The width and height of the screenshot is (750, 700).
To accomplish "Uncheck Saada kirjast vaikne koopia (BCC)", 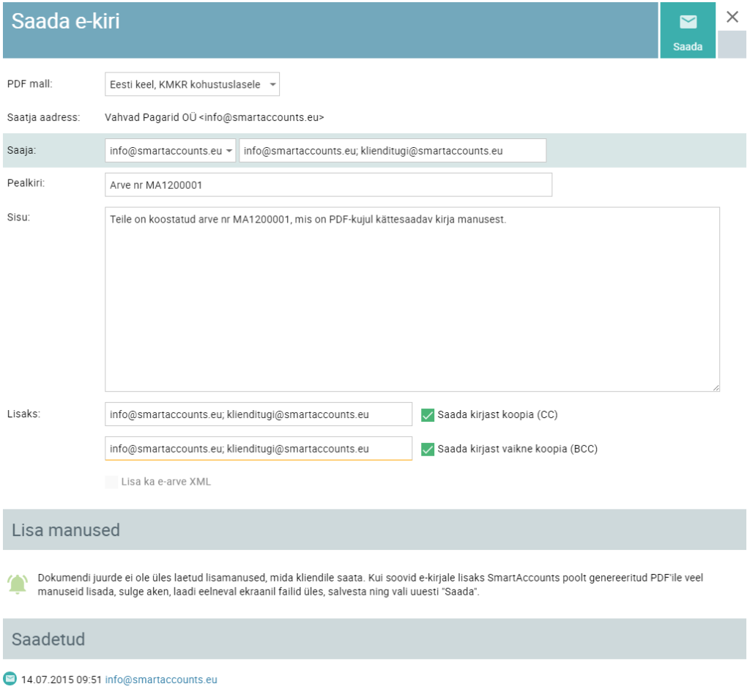I will [428, 450].
